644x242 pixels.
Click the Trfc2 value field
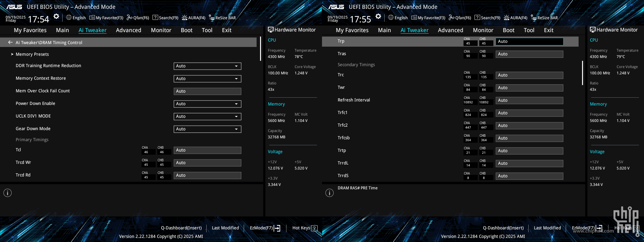(530, 126)
